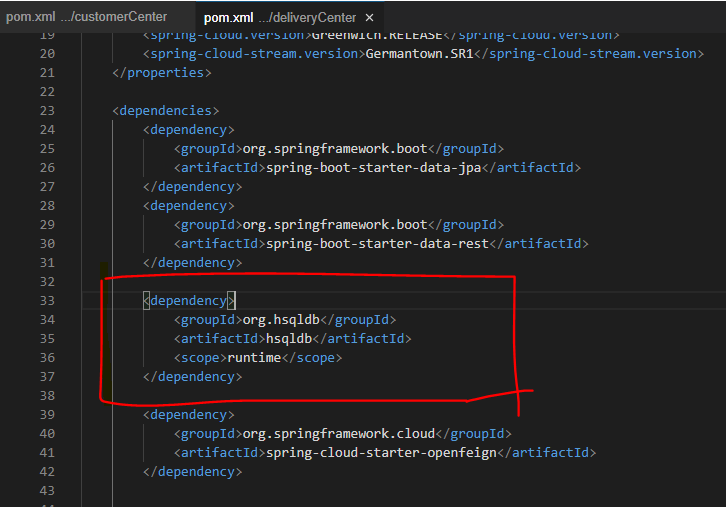
Task: Click the closing dependency tag on line 42
Action: tap(193, 471)
